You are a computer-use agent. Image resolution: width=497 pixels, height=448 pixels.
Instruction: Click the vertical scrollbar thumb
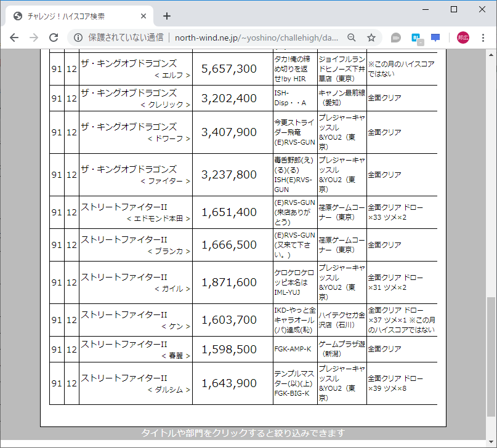click(x=491, y=357)
